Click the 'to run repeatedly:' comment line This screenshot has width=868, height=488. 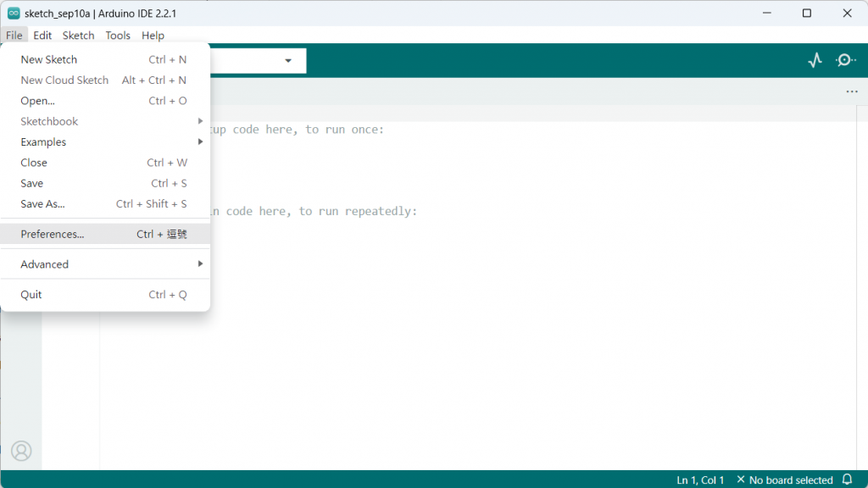pos(314,211)
